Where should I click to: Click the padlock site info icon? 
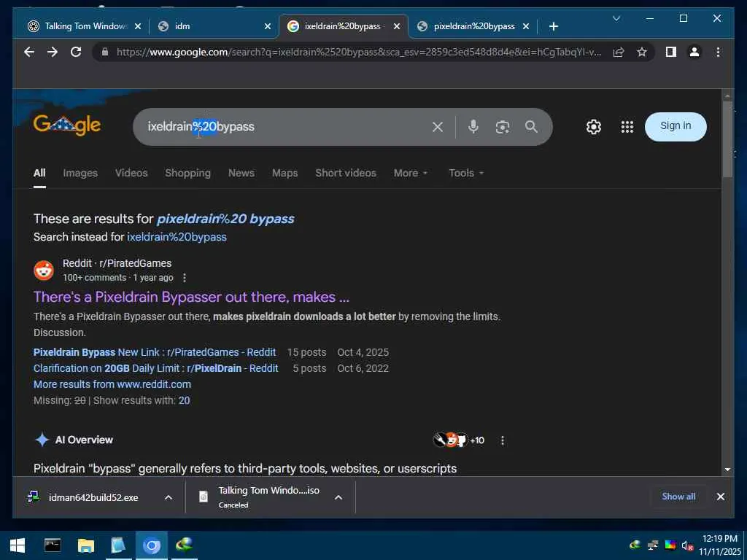click(105, 52)
